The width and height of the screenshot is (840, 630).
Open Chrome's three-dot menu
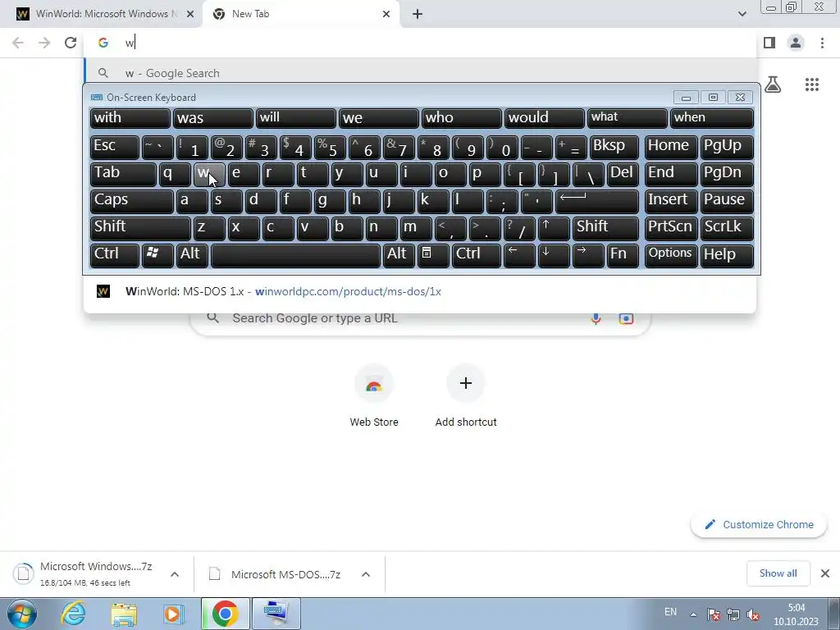pos(822,43)
